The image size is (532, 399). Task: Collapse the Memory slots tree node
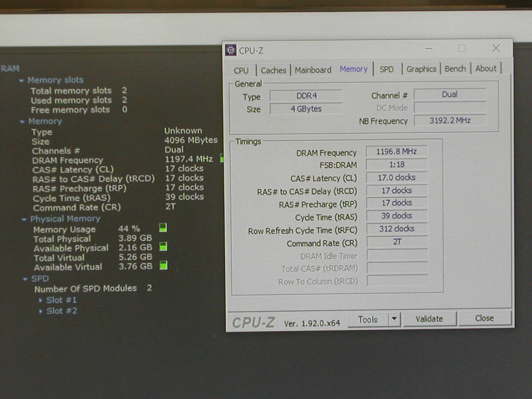tap(21, 81)
